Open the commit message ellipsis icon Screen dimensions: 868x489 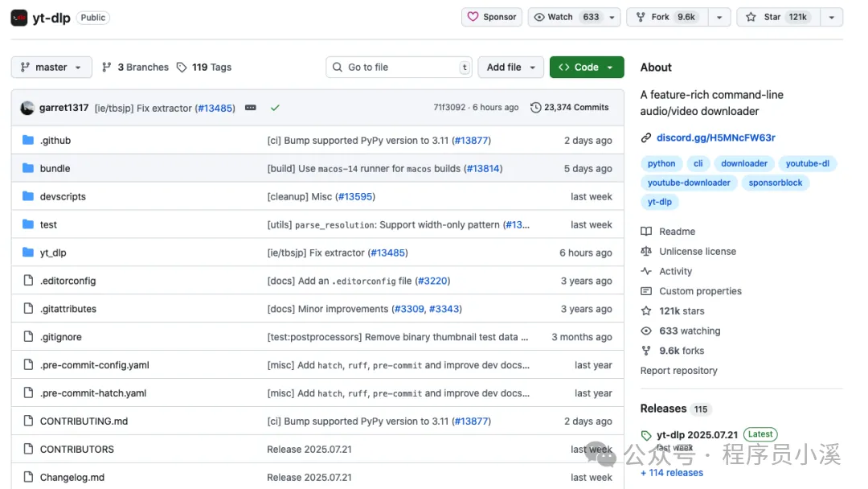pyautogui.click(x=251, y=108)
